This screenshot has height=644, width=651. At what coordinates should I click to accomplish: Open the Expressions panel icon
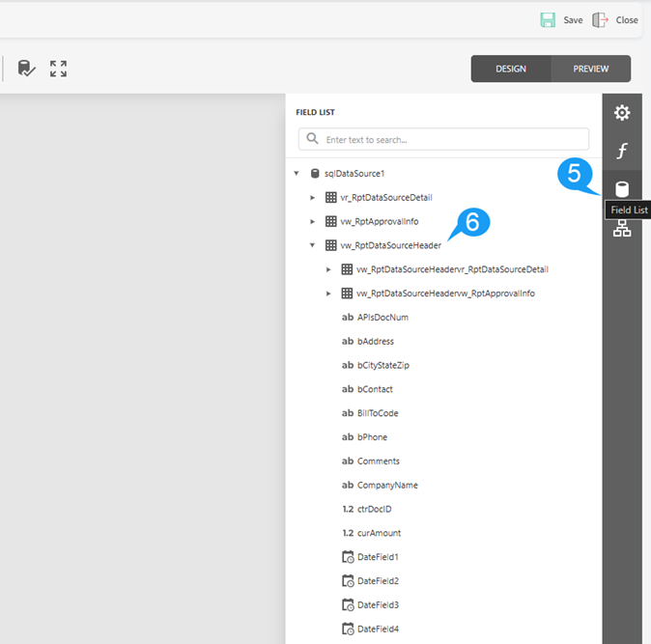point(622,151)
